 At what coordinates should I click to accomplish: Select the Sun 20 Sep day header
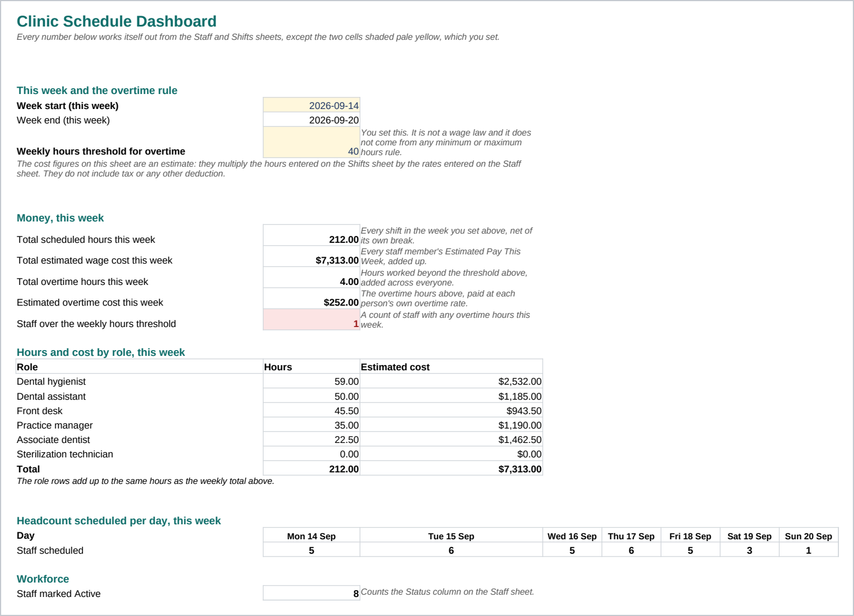click(808, 536)
